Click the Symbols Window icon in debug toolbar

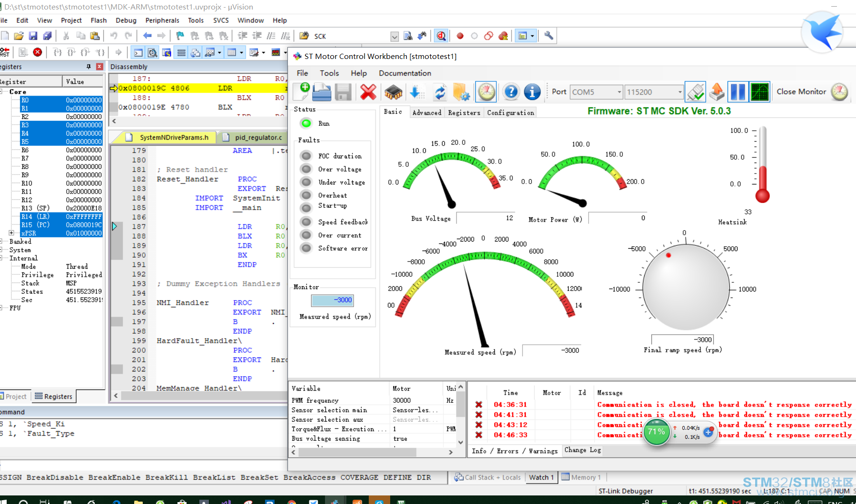(x=167, y=52)
